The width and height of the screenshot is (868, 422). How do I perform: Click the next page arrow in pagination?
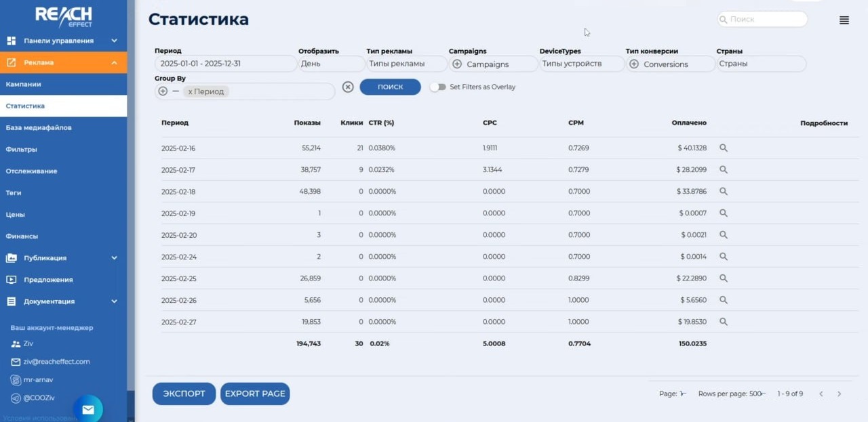[x=839, y=394]
